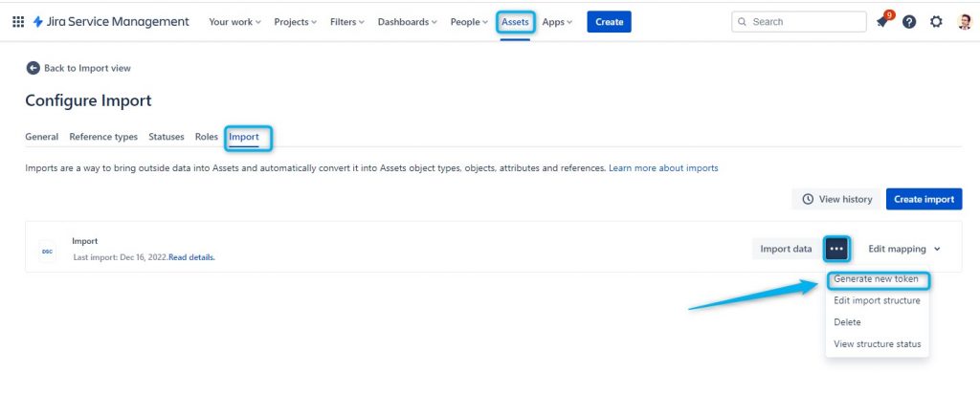The image size is (980, 396).
Task: Click the blue Create button
Action: point(609,22)
